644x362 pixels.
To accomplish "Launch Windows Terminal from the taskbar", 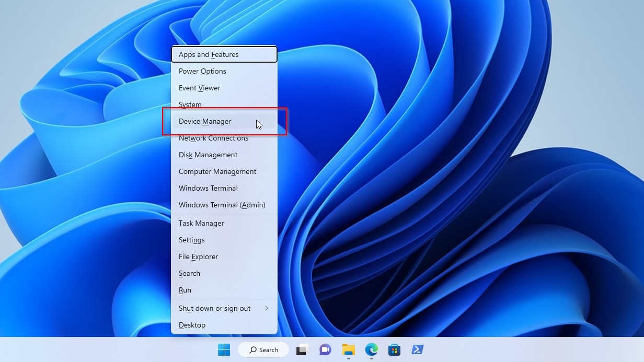I will tap(417, 349).
